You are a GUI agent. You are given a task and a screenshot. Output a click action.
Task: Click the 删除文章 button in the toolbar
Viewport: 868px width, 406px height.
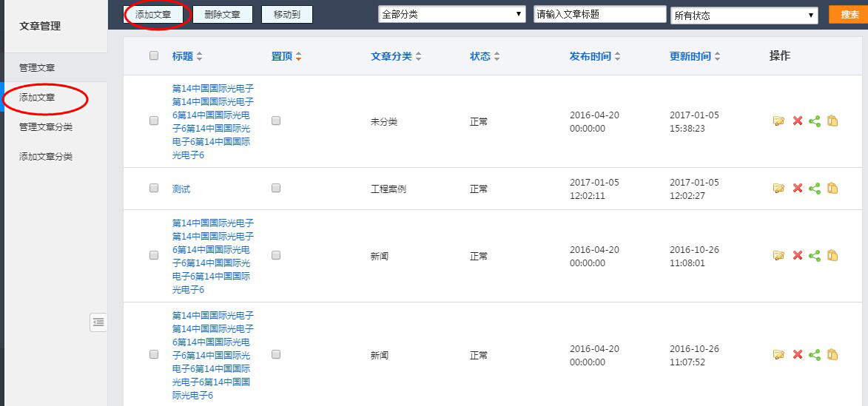(x=222, y=14)
